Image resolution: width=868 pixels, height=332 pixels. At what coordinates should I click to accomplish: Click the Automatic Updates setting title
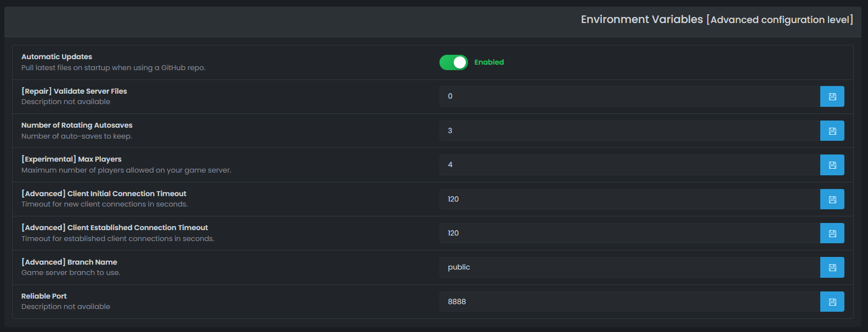tap(57, 56)
